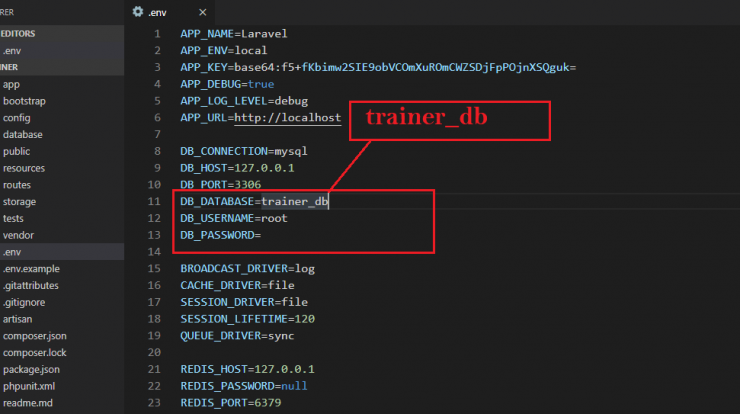This screenshot has width=740, height=414.
Task: Expand the database folder
Action: tap(23, 135)
